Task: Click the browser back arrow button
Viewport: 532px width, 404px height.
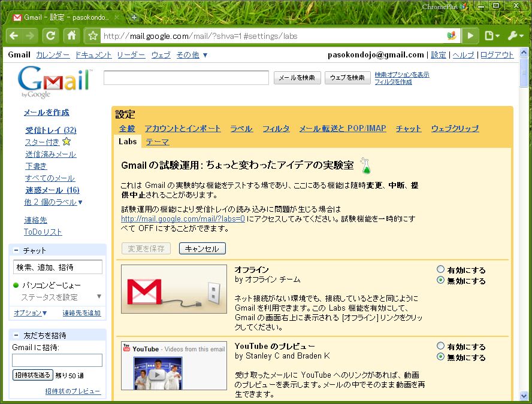Action: click(14, 35)
